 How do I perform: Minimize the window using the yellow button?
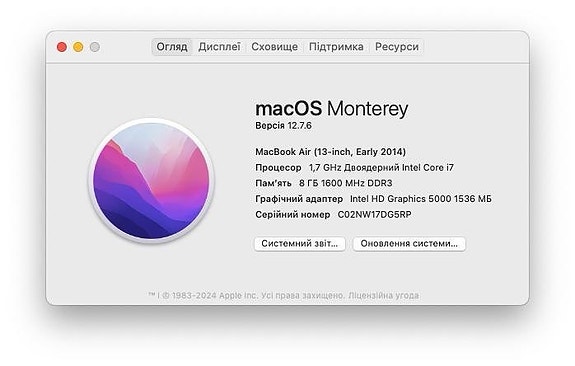point(78,47)
